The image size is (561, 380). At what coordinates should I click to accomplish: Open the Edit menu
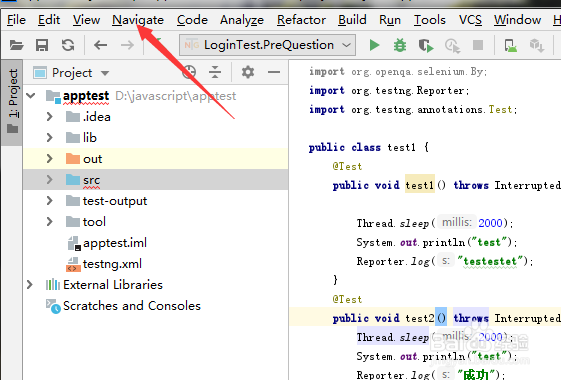pyautogui.click(x=49, y=20)
